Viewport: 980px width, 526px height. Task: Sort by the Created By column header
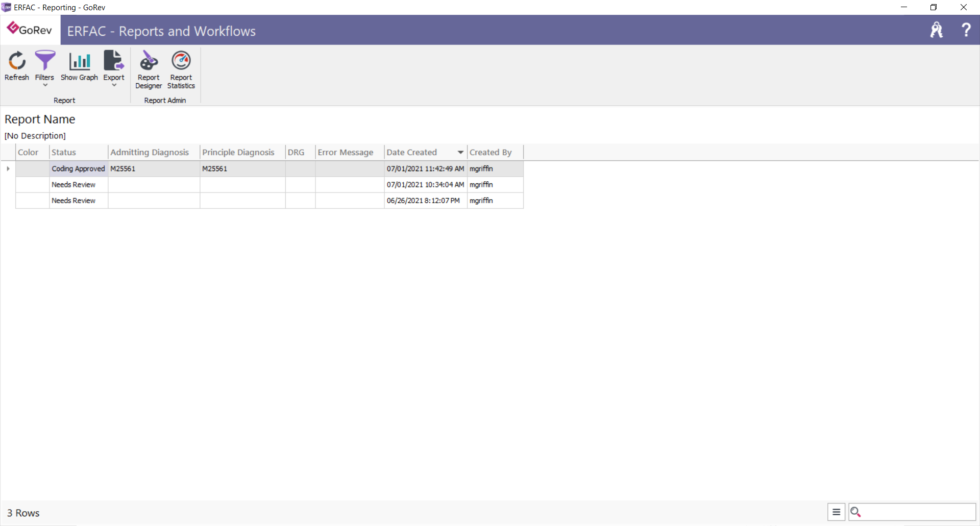[x=495, y=152]
